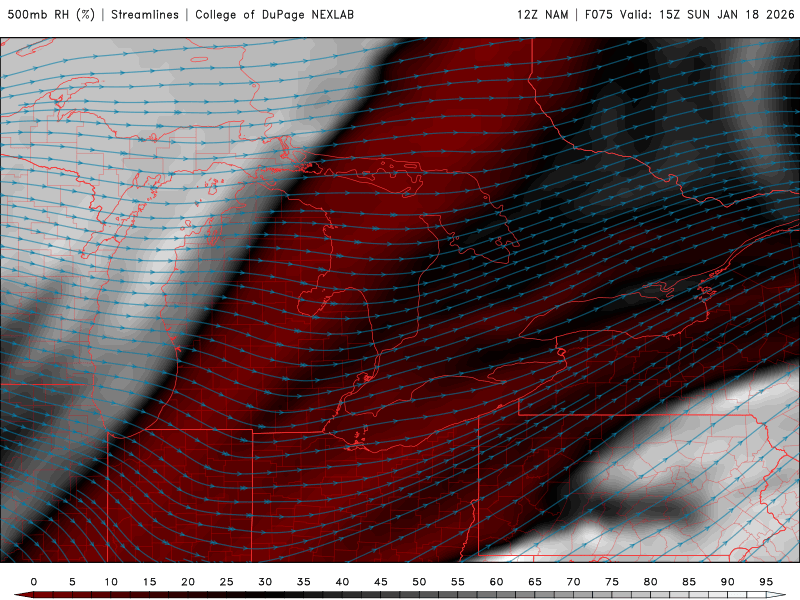This screenshot has height=600, width=800.
Task: Click the 50 label on the colorbar
Action: point(419,582)
